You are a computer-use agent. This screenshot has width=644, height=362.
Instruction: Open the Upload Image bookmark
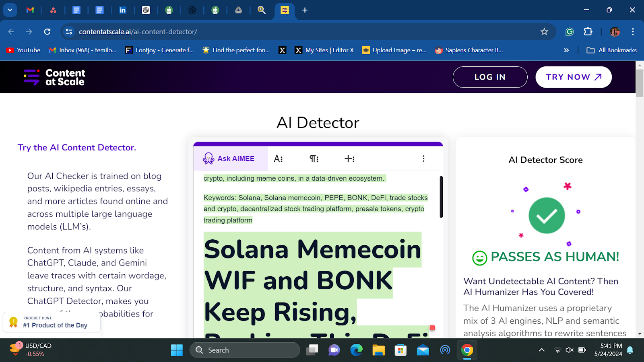tap(394, 50)
